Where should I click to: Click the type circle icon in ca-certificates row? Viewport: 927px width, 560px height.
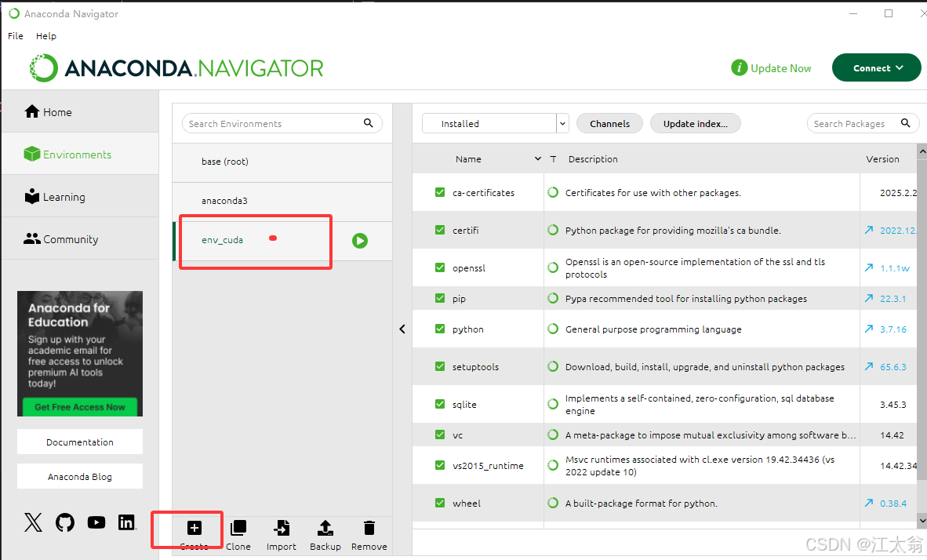click(553, 192)
